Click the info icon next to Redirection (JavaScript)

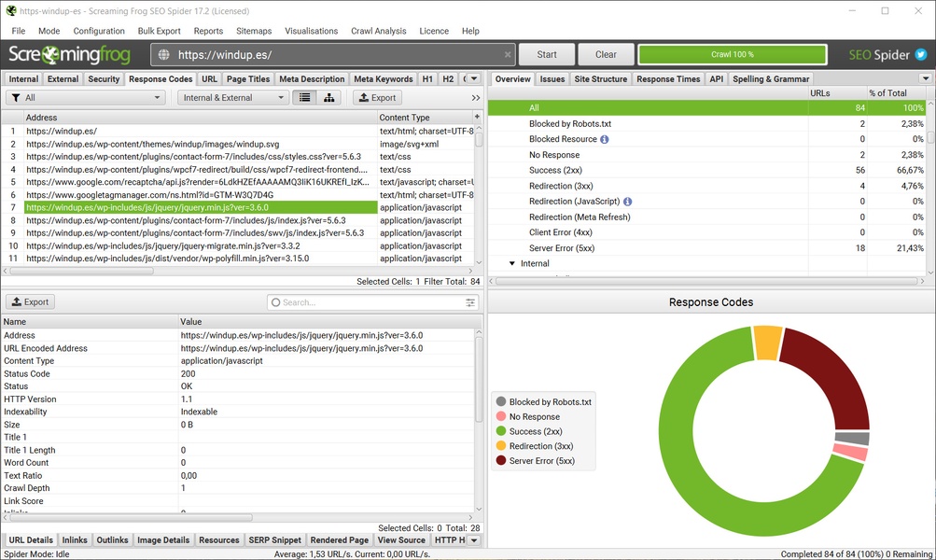tap(627, 202)
